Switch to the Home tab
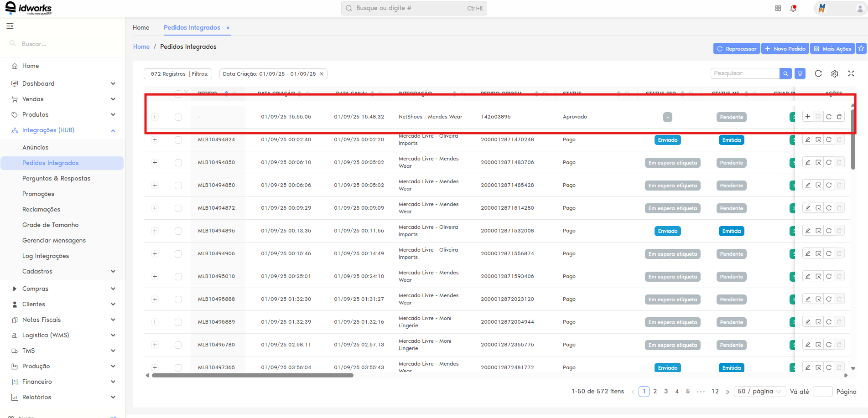Image resolution: width=868 pixels, height=418 pixels. point(141,27)
